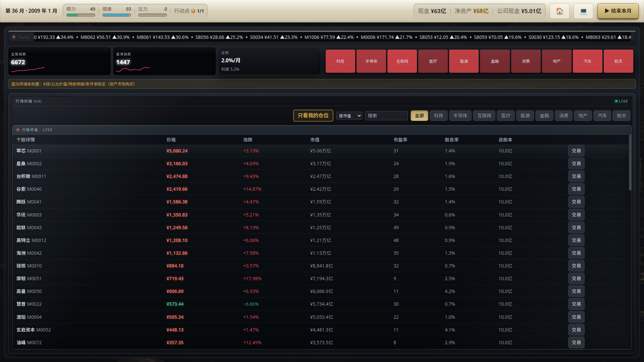This screenshot has height=362, width=644.
Task: Click the 能源 sector heatmap tile
Action: pos(464,61)
